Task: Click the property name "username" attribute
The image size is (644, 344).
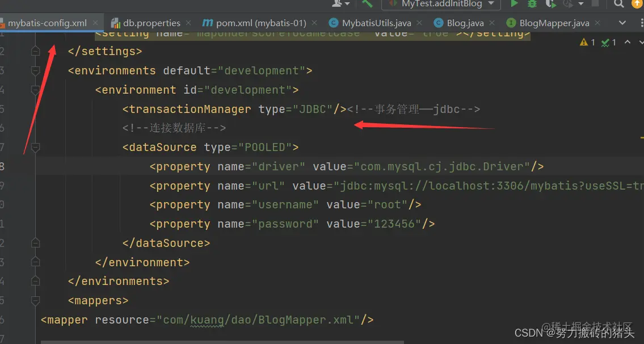Action: (x=268, y=205)
